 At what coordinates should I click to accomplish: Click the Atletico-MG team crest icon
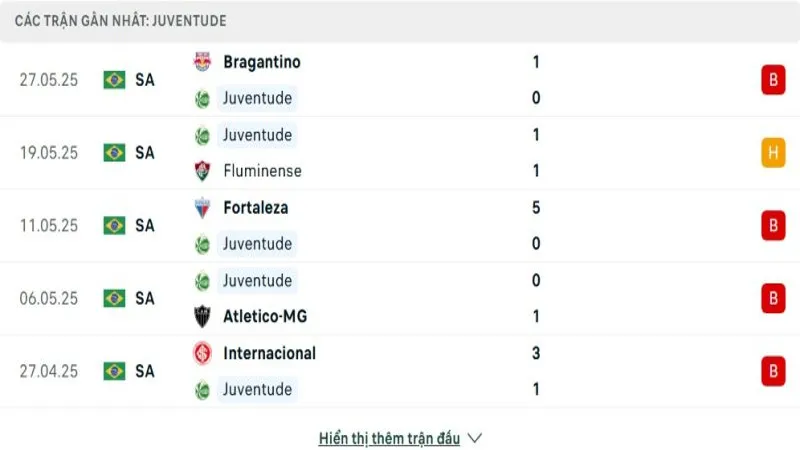pos(203,317)
